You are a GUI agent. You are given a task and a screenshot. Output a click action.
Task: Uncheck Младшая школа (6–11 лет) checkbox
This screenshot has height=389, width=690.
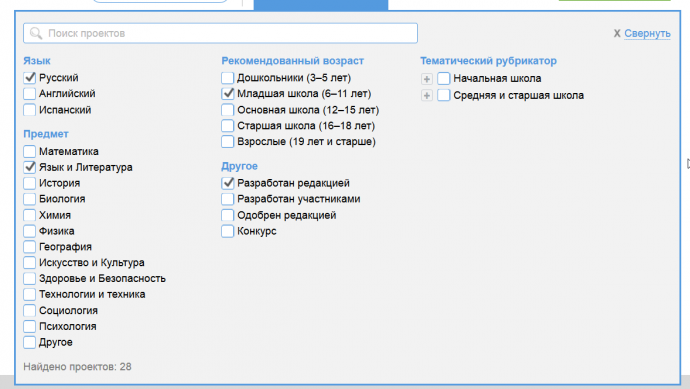point(228,94)
